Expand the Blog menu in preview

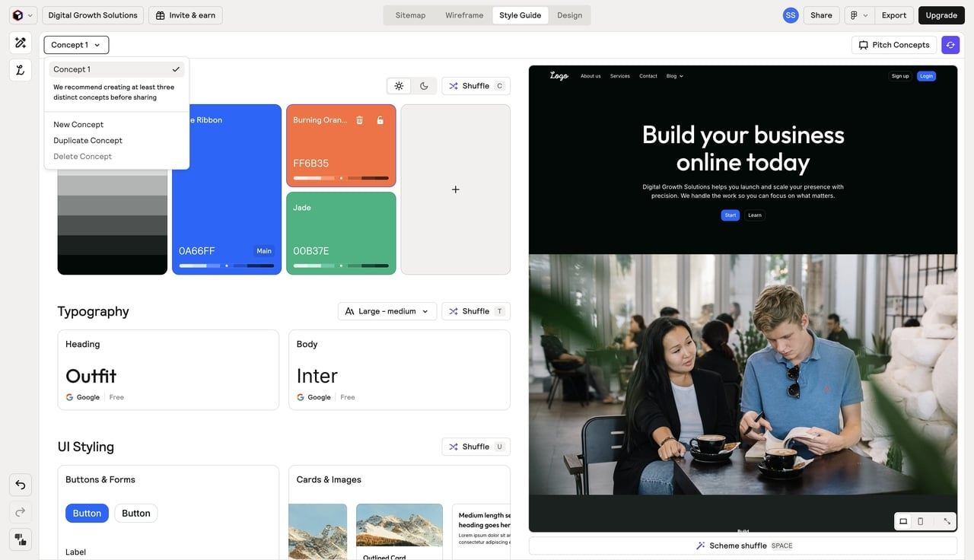pyautogui.click(x=675, y=76)
